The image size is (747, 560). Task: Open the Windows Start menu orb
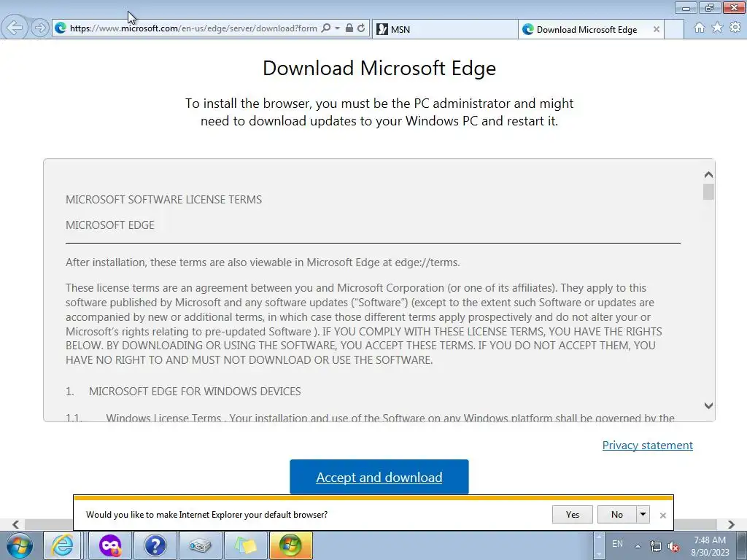(x=20, y=545)
